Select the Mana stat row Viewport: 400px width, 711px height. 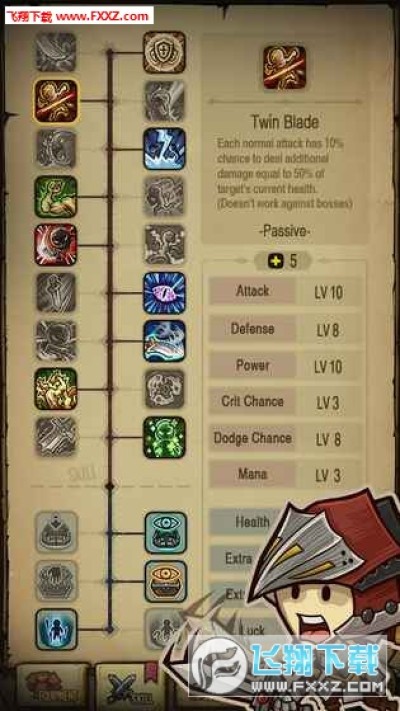pos(286,475)
